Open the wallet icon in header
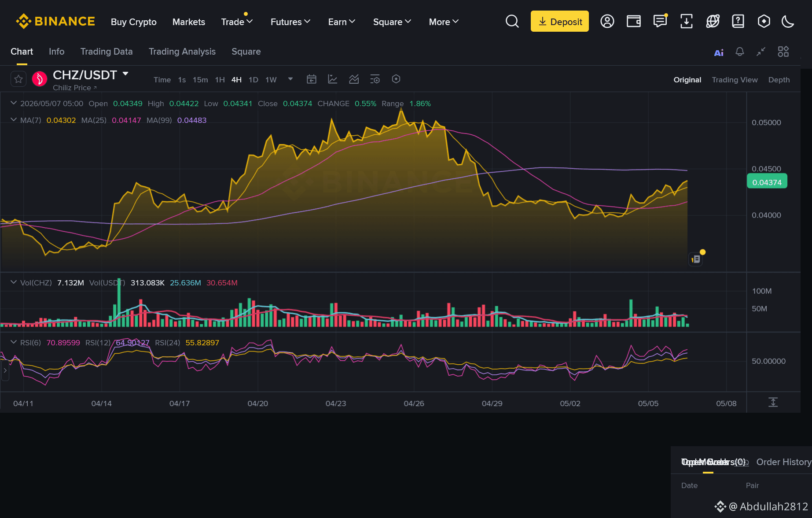This screenshot has height=518, width=812. click(x=633, y=21)
